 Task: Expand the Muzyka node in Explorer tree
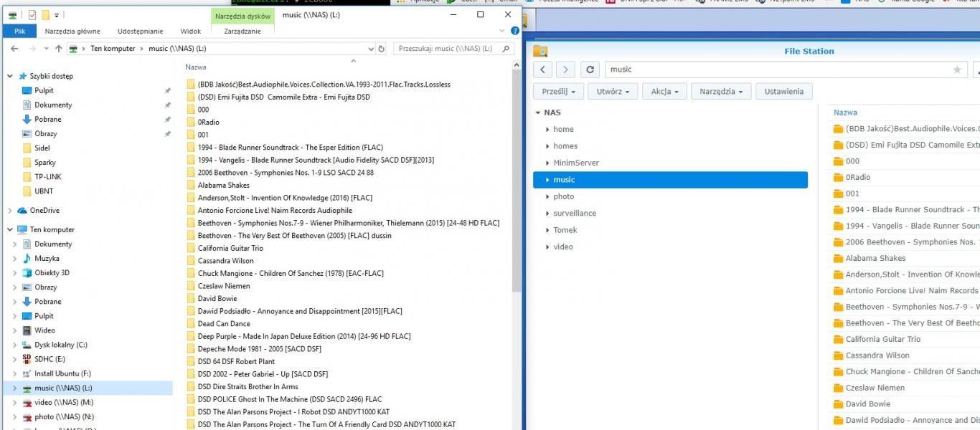[15, 258]
